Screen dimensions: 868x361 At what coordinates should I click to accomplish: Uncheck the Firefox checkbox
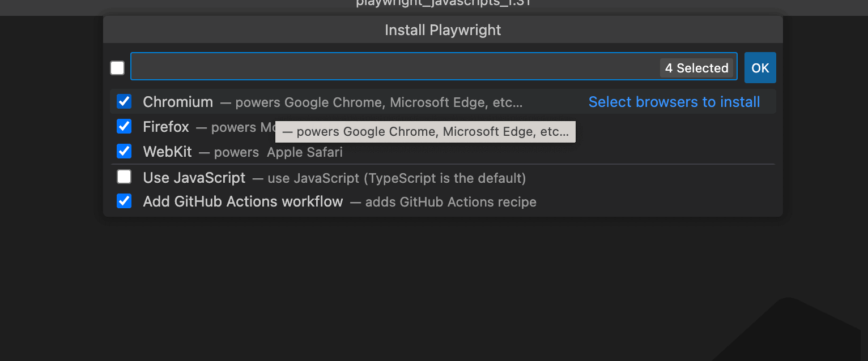click(124, 126)
